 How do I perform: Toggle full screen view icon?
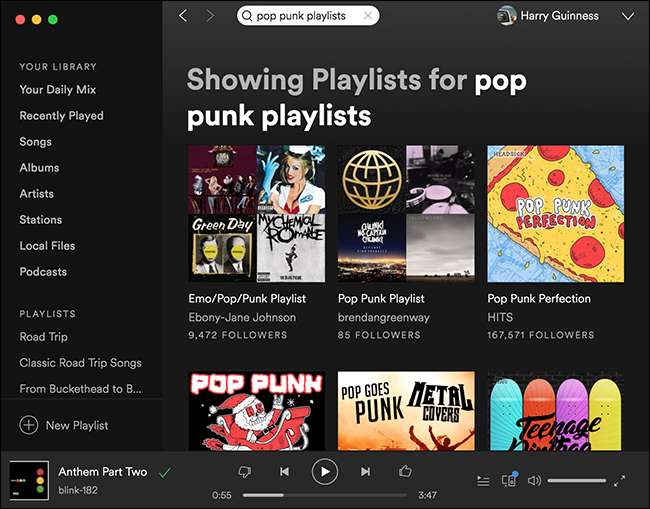click(x=619, y=481)
